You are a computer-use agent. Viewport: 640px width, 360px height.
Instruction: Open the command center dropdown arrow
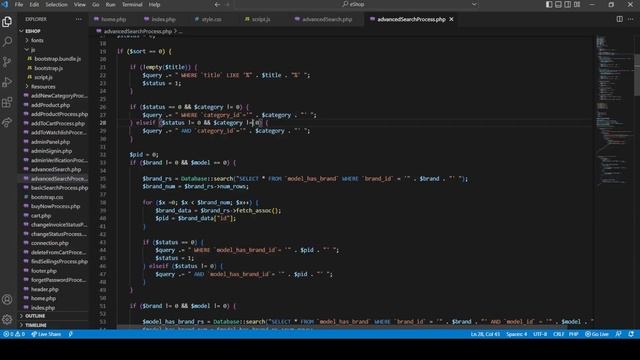(474, 4)
